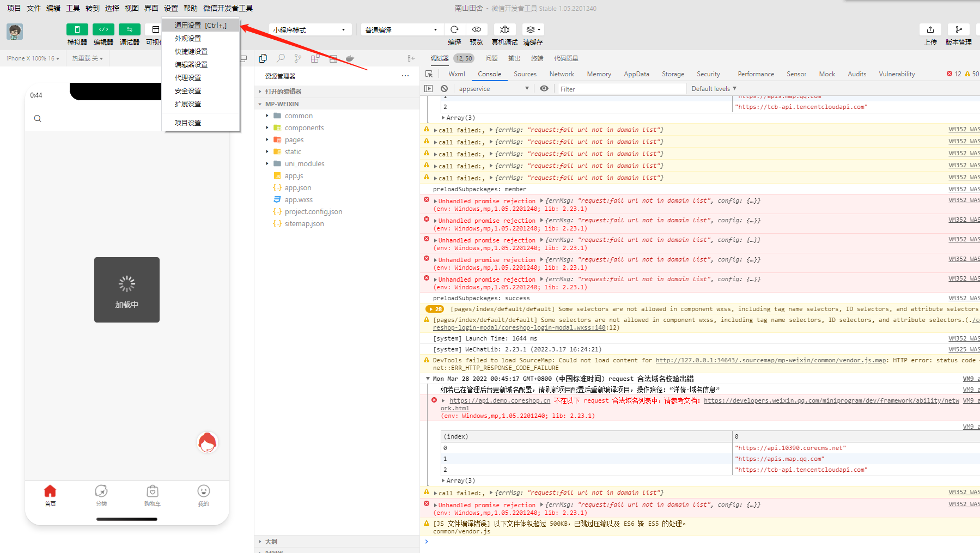Click the element inspect picker icon
The height and width of the screenshot is (553, 980).
tap(429, 74)
